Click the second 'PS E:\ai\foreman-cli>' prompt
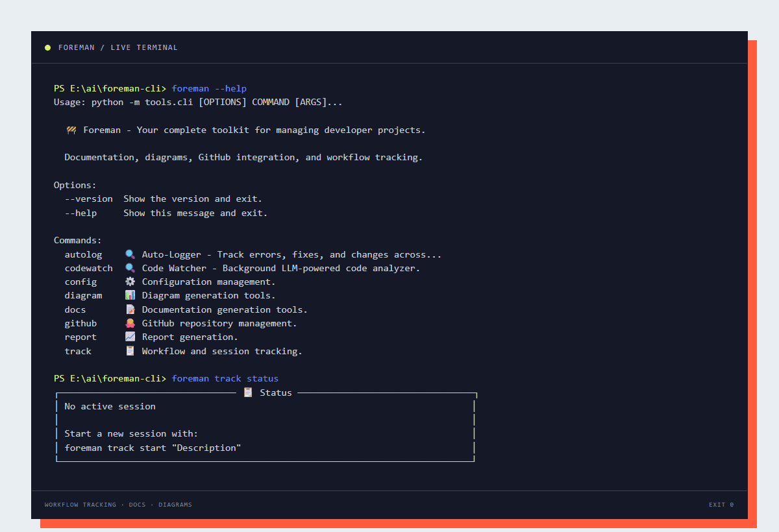The height and width of the screenshot is (532, 779). [x=110, y=378]
